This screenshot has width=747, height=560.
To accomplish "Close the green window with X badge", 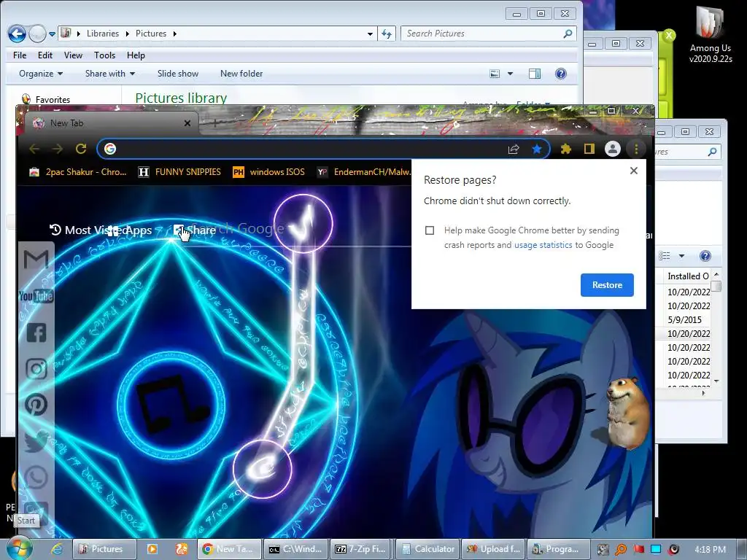I will point(670,35).
